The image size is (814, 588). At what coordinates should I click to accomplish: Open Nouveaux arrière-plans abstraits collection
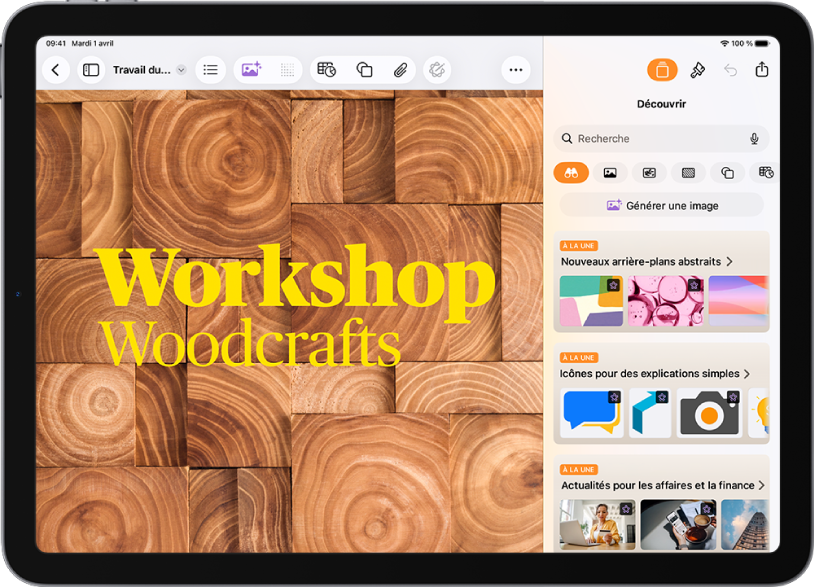641,262
